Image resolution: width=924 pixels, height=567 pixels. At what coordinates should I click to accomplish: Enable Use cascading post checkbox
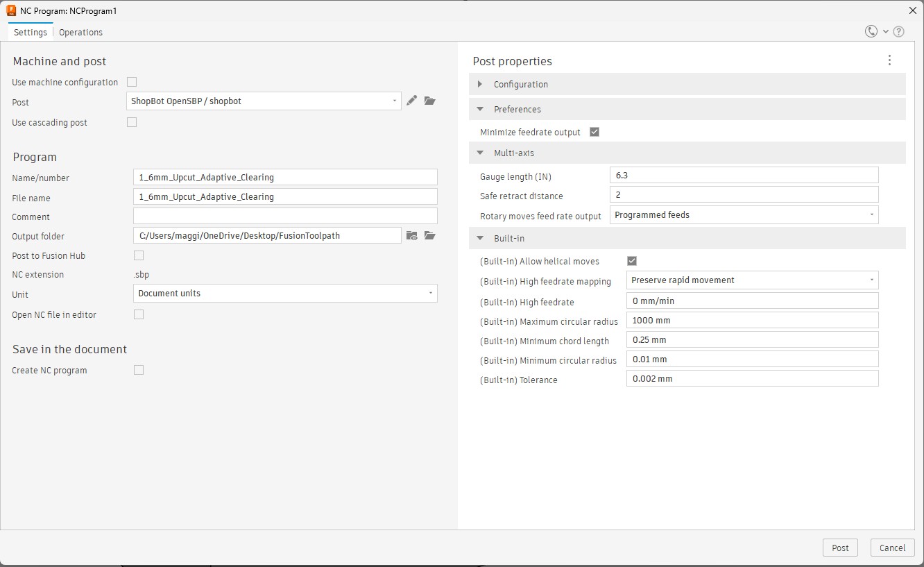(132, 122)
